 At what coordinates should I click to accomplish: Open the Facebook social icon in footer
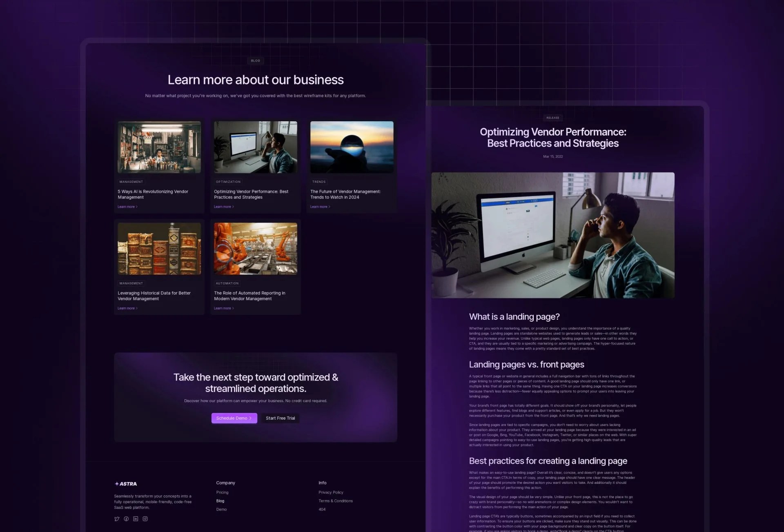pyautogui.click(x=126, y=519)
